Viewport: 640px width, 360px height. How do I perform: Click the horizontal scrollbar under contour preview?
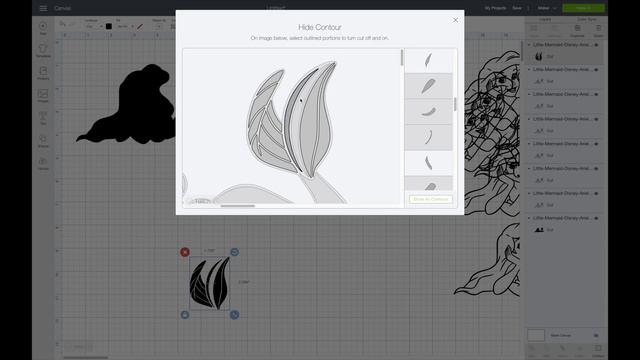(238, 206)
